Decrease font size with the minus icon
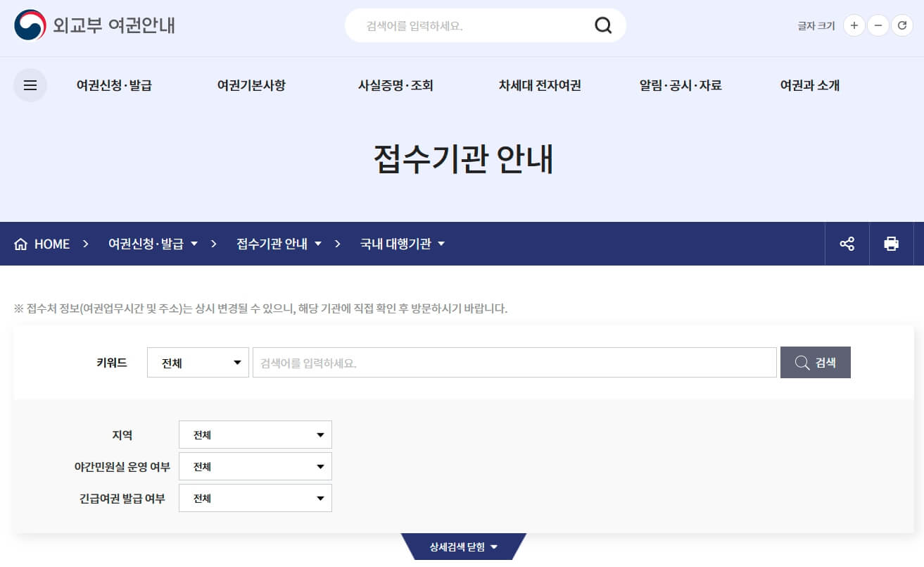This screenshot has height=567, width=924. point(878,25)
